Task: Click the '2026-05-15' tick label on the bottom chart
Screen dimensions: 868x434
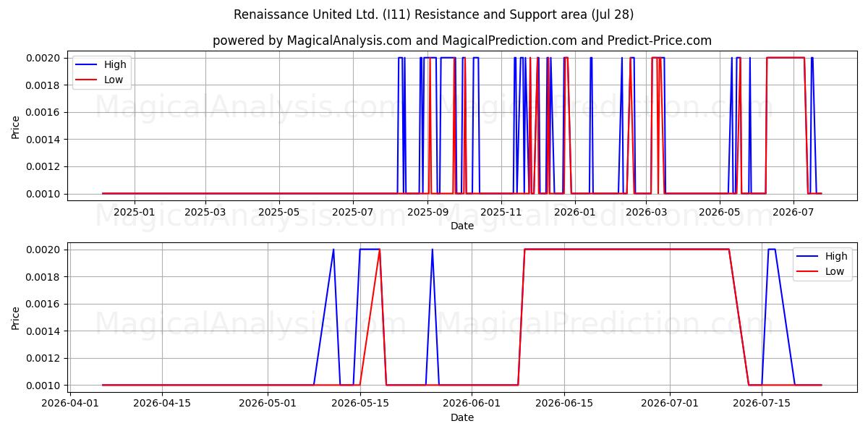Action: [x=361, y=404]
